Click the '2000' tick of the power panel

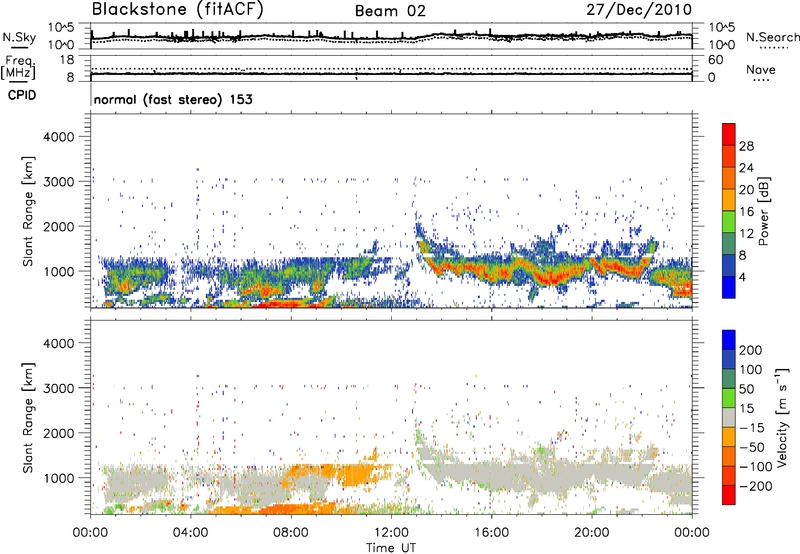pyautogui.click(x=59, y=226)
